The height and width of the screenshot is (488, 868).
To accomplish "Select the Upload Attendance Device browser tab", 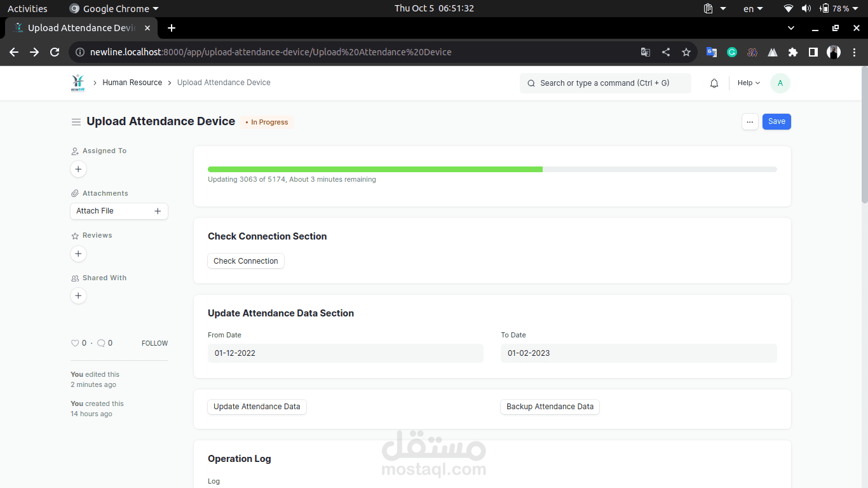I will [82, 28].
